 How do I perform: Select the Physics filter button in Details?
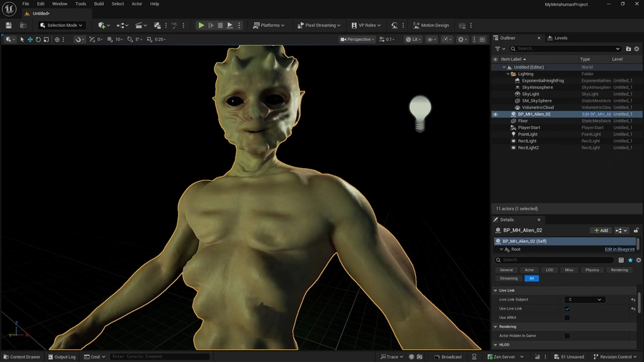(592, 270)
